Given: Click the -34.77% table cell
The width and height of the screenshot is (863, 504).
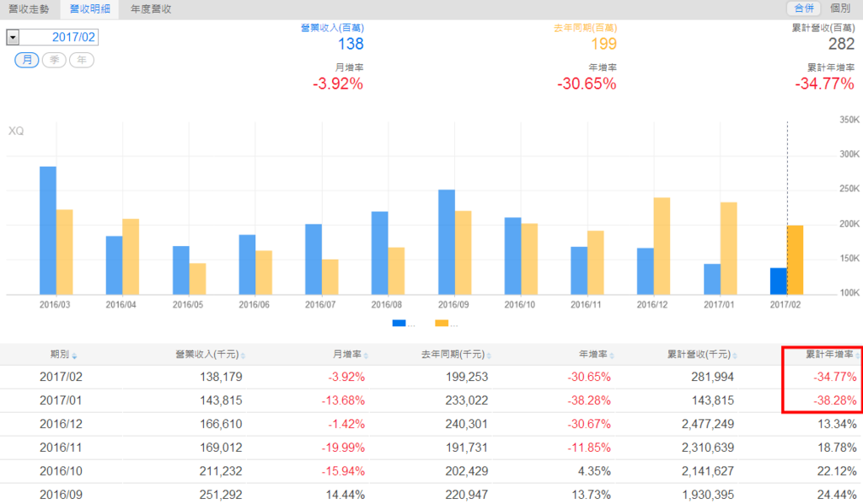Looking at the screenshot, I should (x=835, y=377).
